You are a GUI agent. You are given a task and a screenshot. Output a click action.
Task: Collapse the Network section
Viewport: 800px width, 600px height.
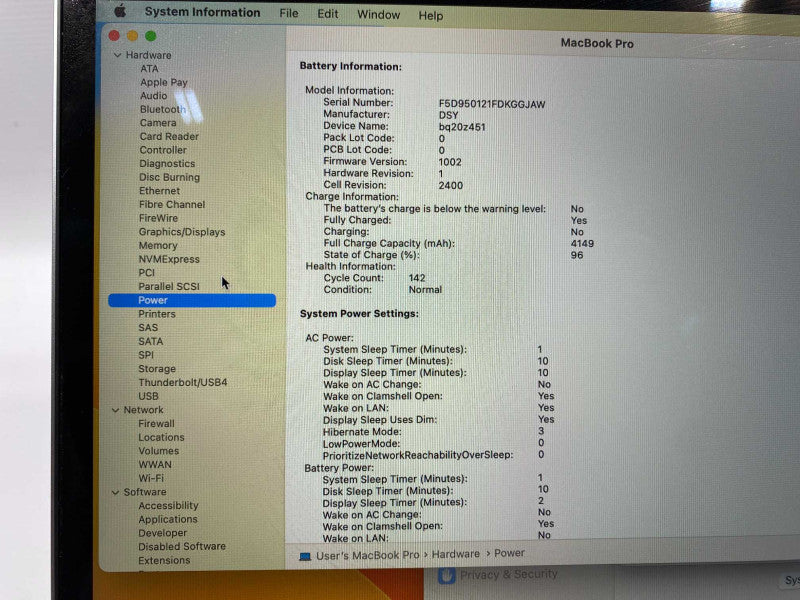coord(116,410)
